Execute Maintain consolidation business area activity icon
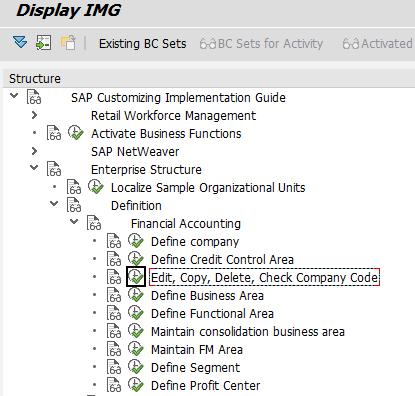This screenshot has height=396, width=415. [136, 331]
